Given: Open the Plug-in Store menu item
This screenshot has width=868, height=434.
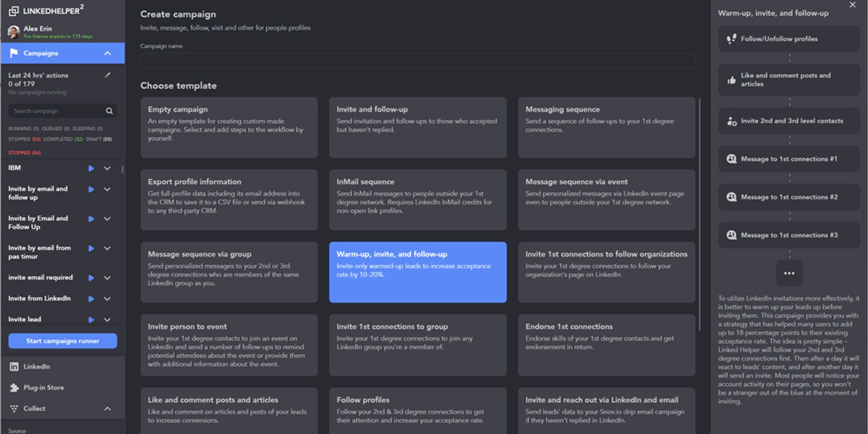Looking at the screenshot, I should tap(63, 388).
